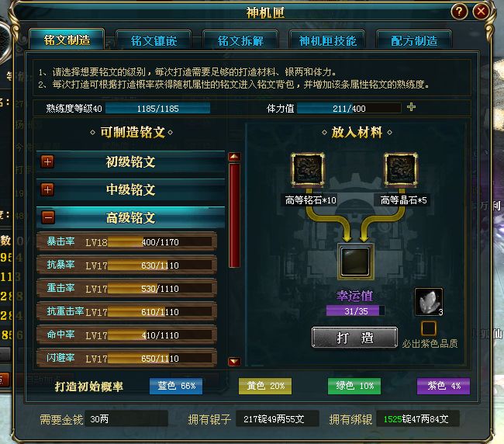Click the list scroll up arrow
The width and height of the screenshot is (504, 444).
(x=234, y=157)
